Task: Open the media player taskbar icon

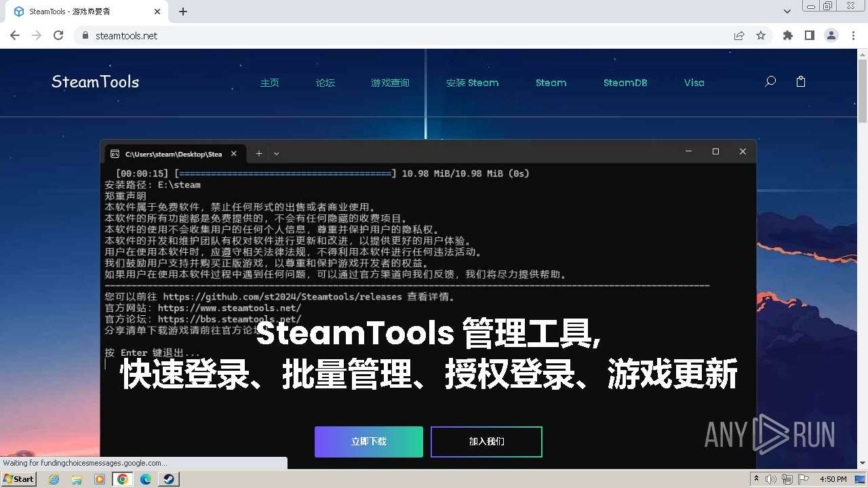Action: (100, 479)
